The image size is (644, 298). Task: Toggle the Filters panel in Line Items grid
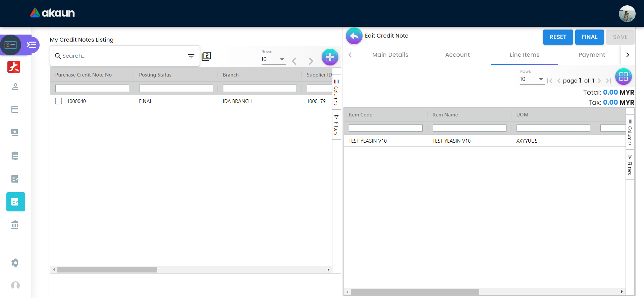[630, 164]
